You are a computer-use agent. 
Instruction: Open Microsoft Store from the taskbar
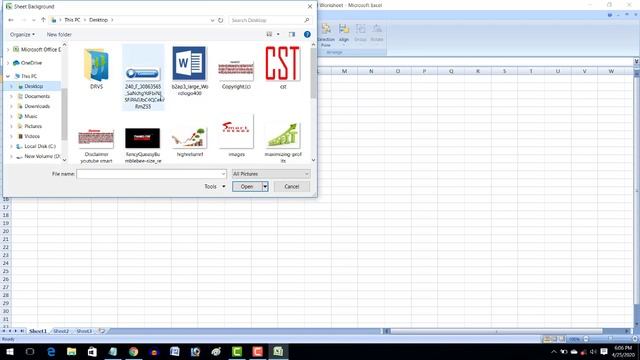click(92, 351)
